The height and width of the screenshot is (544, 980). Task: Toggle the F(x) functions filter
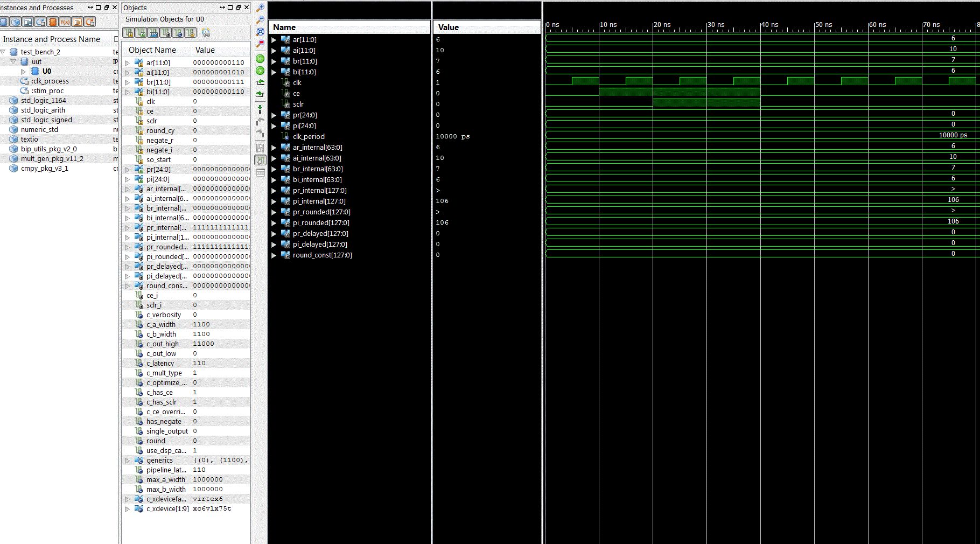click(65, 22)
